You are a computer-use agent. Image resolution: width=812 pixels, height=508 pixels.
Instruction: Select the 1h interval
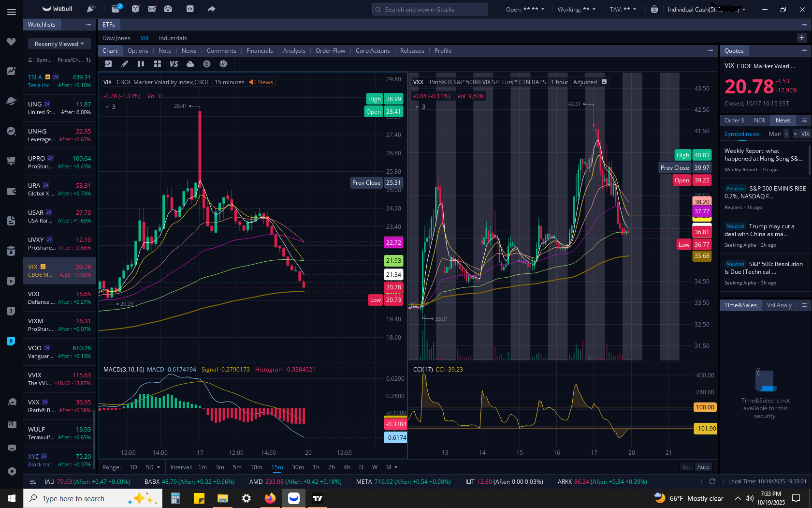point(316,467)
